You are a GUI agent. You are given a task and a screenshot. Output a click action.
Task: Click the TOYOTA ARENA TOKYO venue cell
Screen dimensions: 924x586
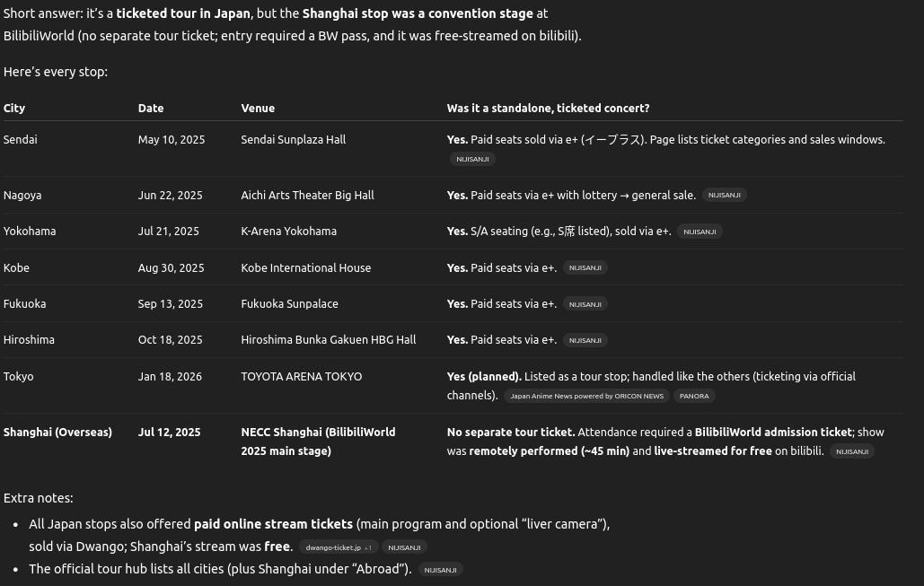tap(301, 377)
